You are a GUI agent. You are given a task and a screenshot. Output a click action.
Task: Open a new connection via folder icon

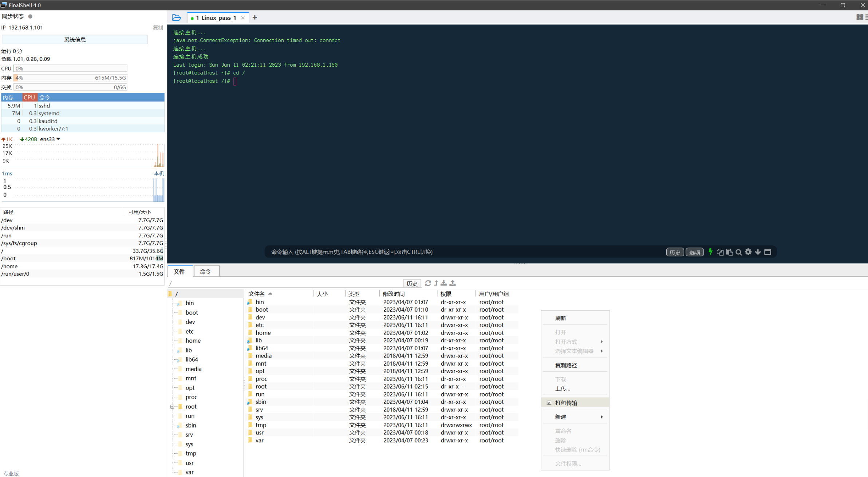pyautogui.click(x=177, y=17)
